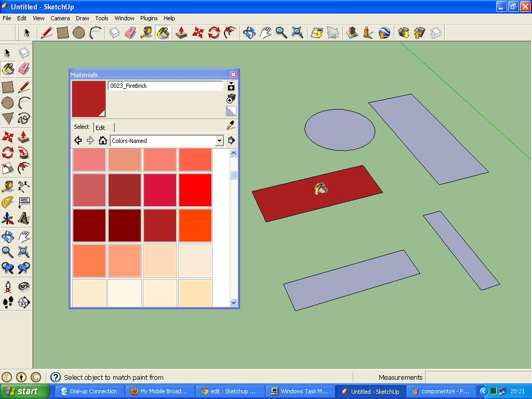Set Default material icon in Materials panel
The width and height of the screenshot is (532, 399).
pos(231,111)
